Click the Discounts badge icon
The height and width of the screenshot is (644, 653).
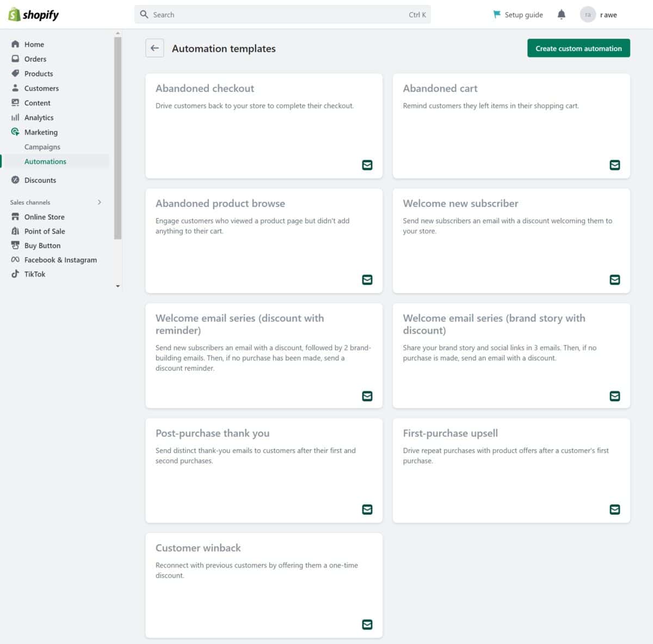(15, 180)
